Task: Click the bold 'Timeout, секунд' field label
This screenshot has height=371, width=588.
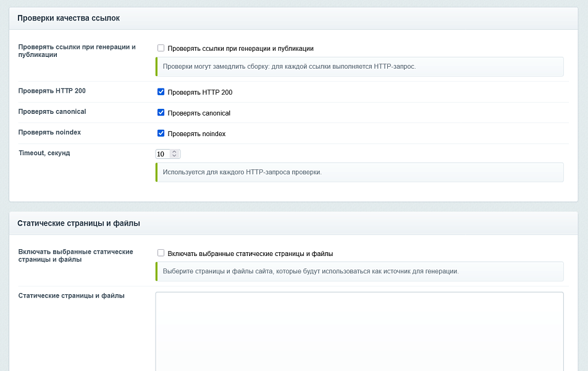Action: (44, 153)
